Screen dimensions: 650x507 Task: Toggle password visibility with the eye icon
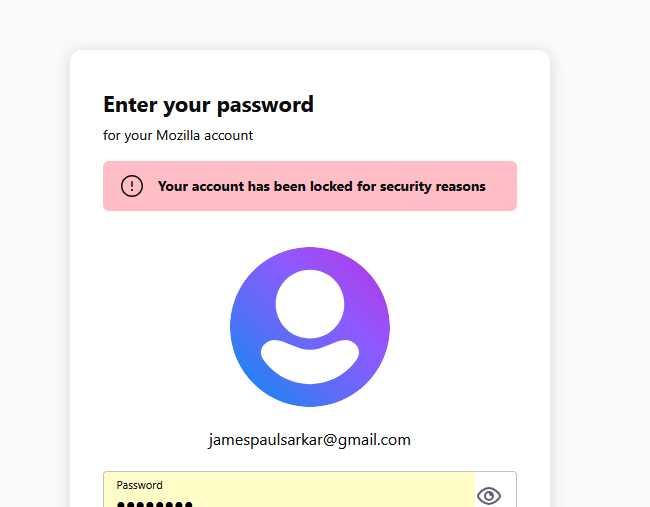(489, 495)
